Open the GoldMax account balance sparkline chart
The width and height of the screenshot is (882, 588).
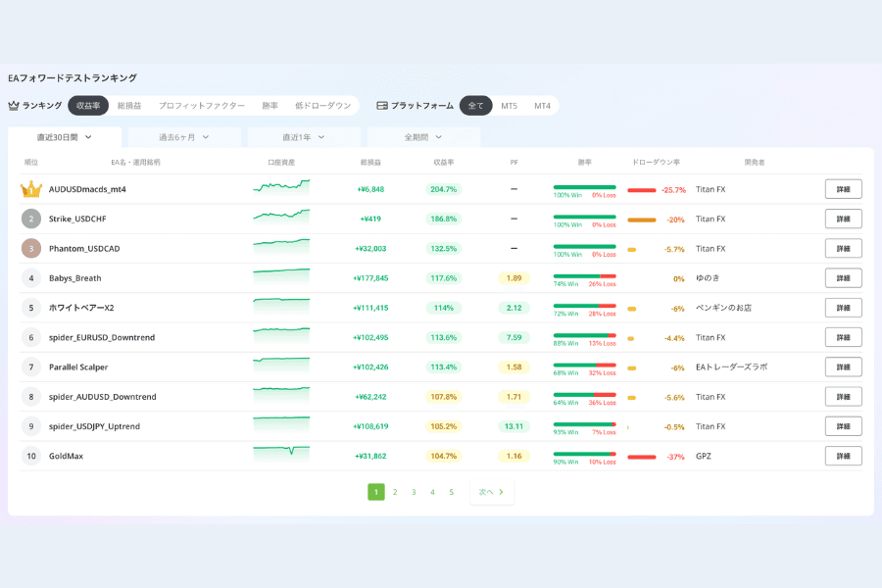[281, 454]
